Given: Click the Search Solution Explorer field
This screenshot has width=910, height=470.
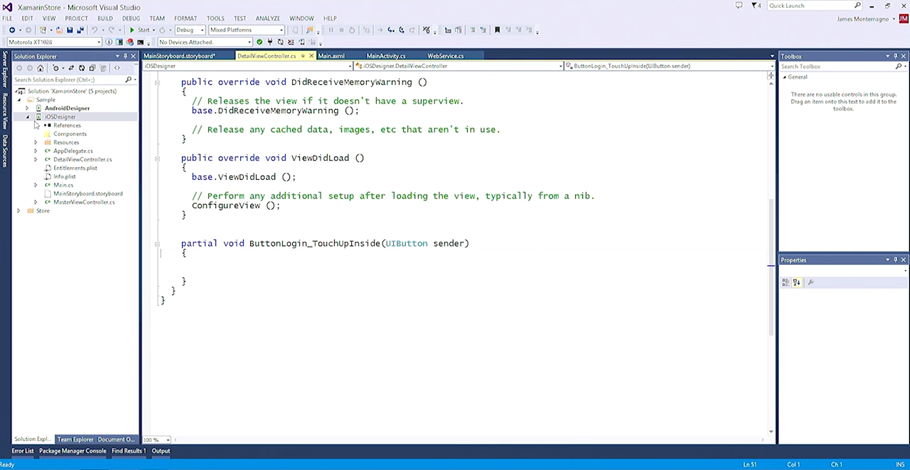Looking at the screenshot, I should pos(70,79).
